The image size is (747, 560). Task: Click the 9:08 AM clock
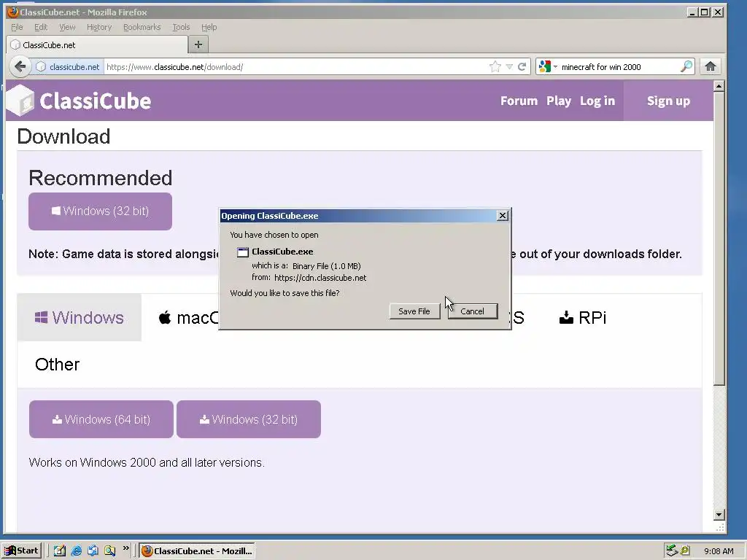click(x=719, y=551)
